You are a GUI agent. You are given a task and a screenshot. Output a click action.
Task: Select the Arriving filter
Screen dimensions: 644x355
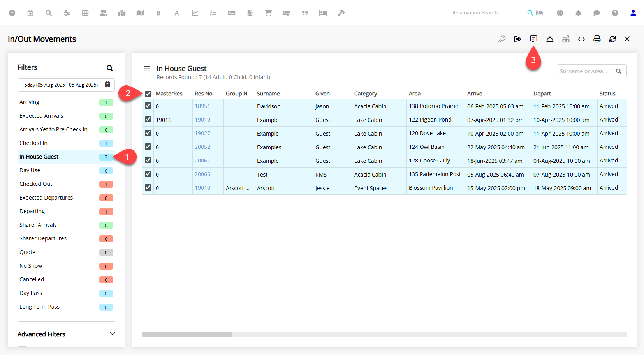pyautogui.click(x=66, y=102)
